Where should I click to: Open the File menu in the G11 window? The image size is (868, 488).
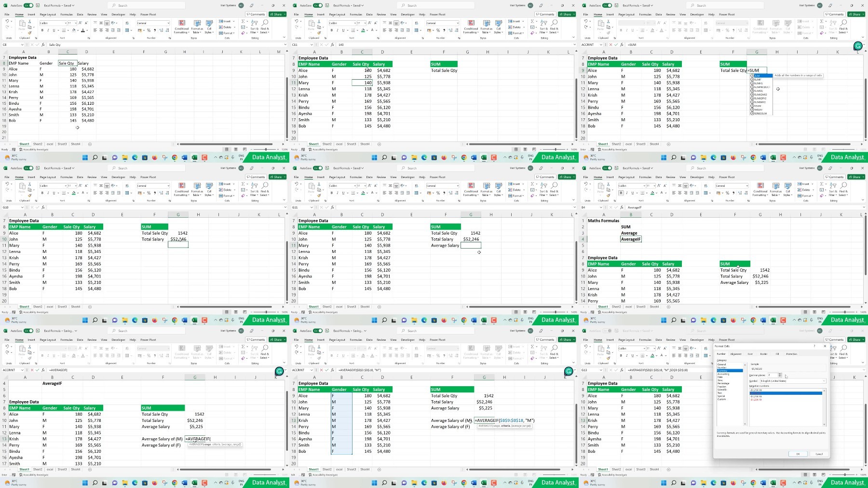tap(296, 177)
